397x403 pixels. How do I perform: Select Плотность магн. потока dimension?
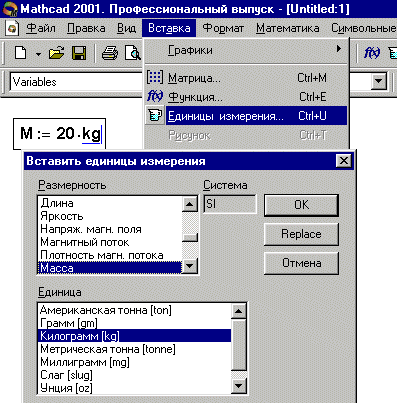110,255
